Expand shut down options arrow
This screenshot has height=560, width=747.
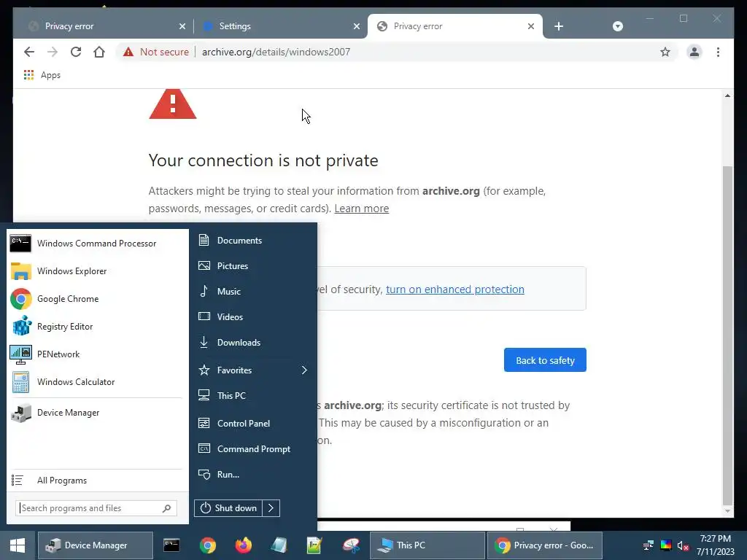pyautogui.click(x=271, y=508)
